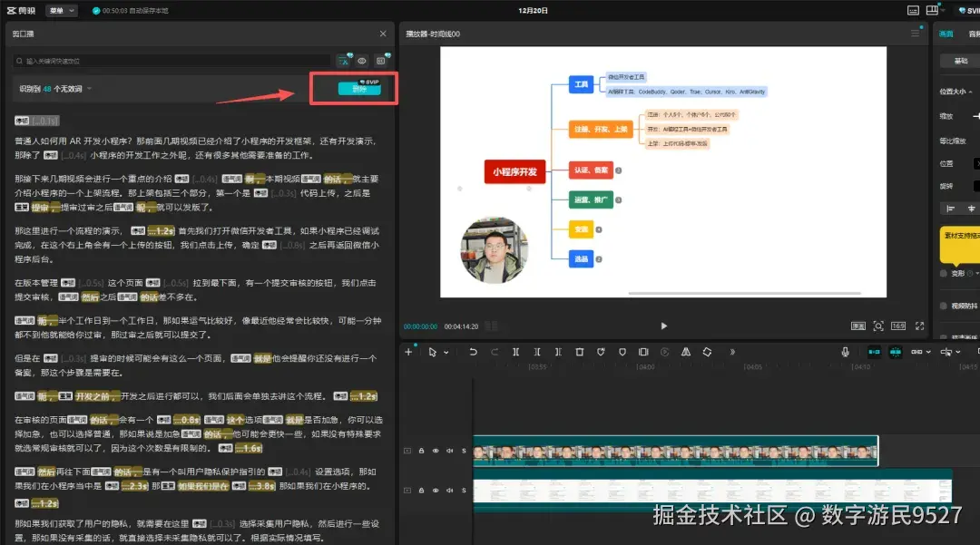Click the teal 删除 SVIP button
The width and height of the screenshot is (980, 545).
359,89
